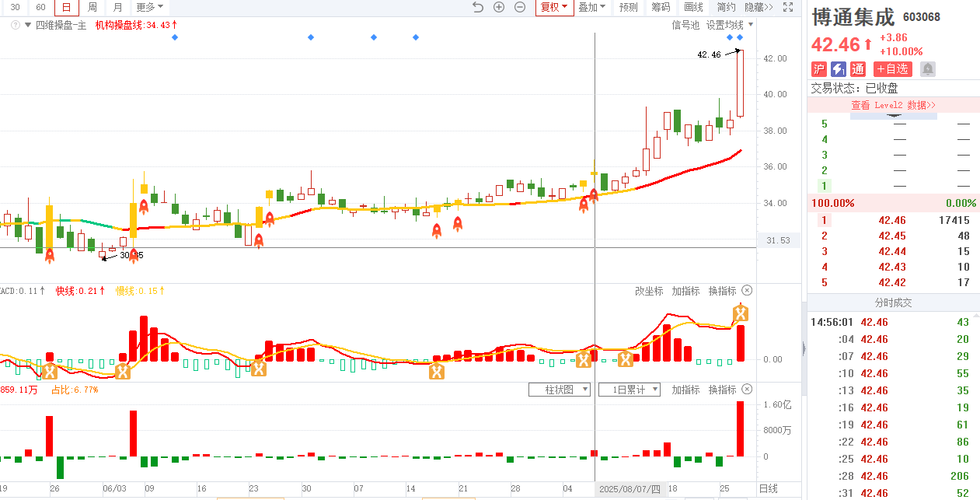Image resolution: width=980 pixels, height=500 pixels.
Task: Click the golden cross marker above the last MACD bar
Action: [741, 313]
